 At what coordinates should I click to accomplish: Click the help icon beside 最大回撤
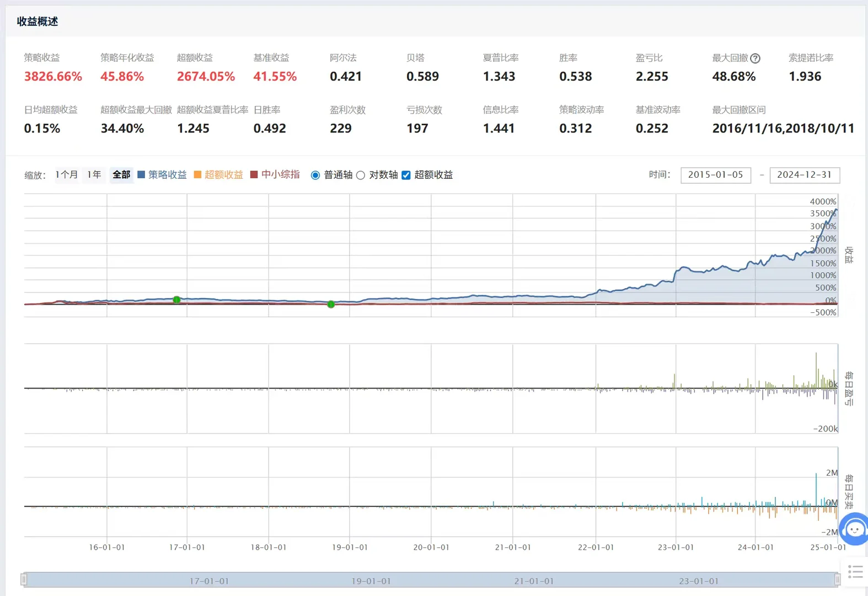(x=756, y=58)
